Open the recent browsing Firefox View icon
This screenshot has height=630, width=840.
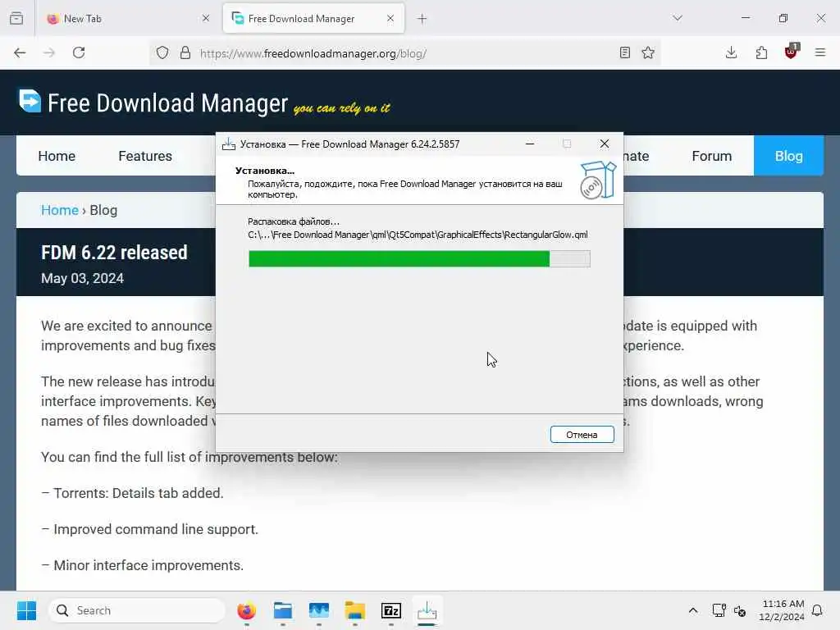tap(16, 18)
